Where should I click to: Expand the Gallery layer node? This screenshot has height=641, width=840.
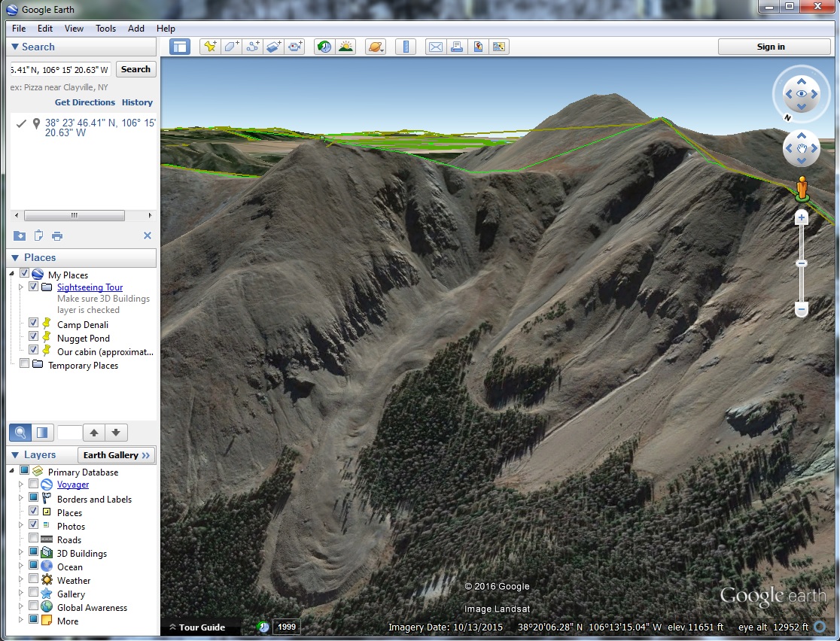tap(21, 593)
